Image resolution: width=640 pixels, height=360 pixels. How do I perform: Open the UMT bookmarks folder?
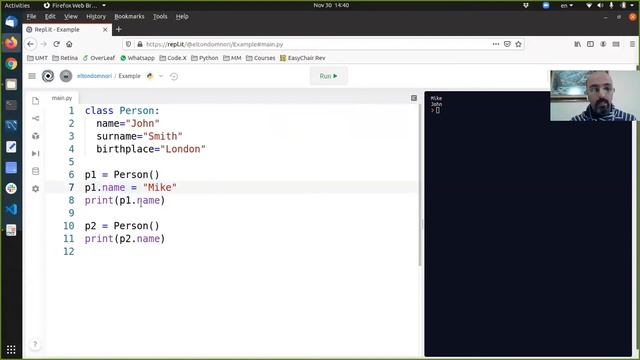tap(37, 58)
